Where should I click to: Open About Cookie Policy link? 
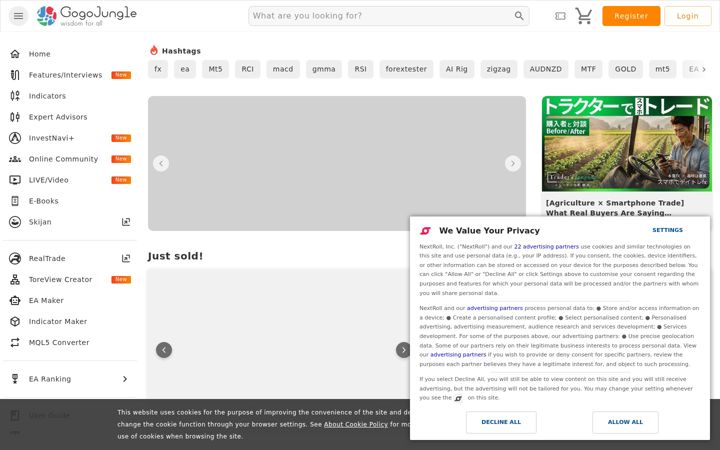coord(356,425)
